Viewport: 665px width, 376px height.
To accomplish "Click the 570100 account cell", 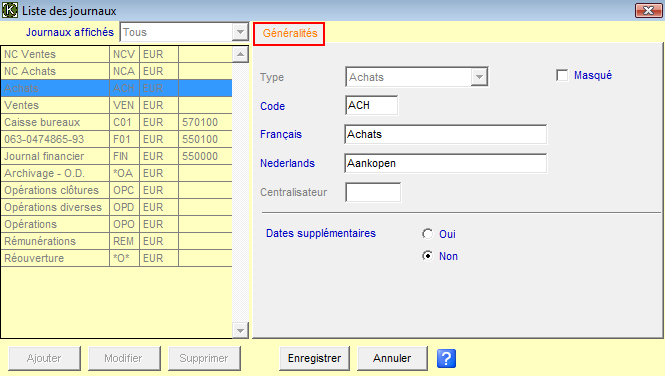I will coord(205,122).
